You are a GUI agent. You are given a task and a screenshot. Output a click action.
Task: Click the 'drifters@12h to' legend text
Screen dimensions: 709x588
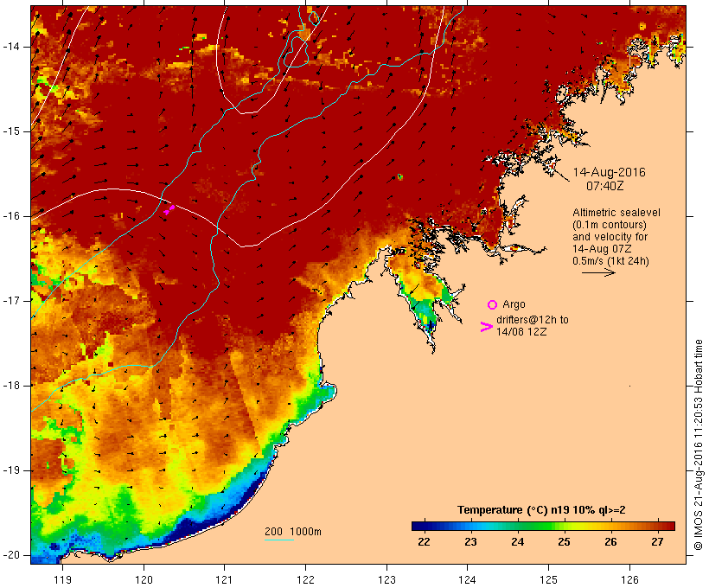pos(533,320)
